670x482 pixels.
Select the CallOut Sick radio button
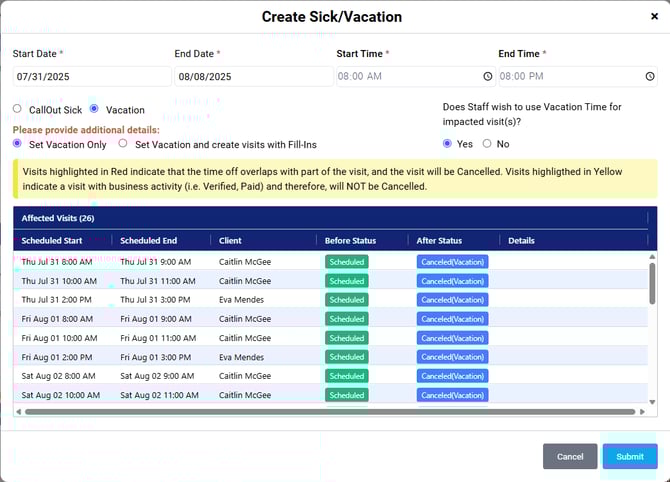[17, 109]
